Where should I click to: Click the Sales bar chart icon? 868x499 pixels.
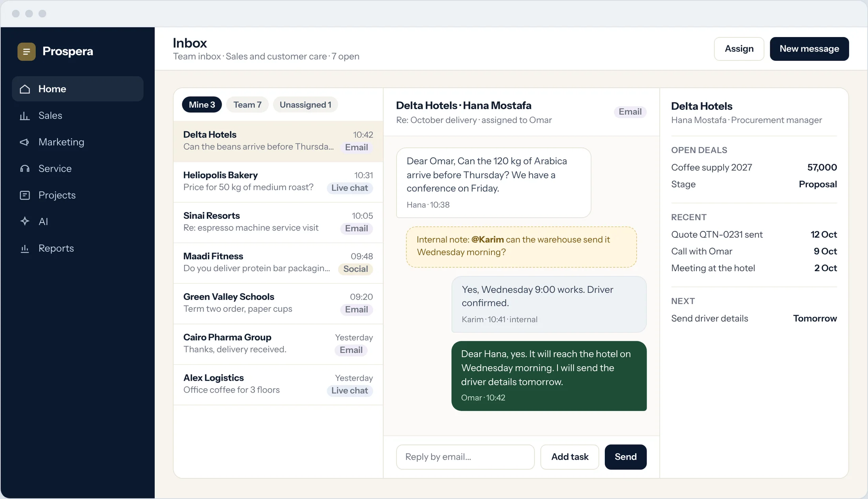click(x=25, y=115)
